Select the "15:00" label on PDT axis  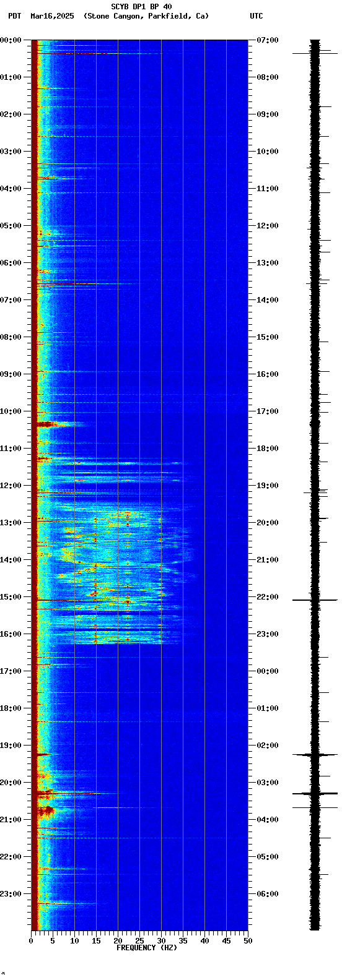point(11,597)
